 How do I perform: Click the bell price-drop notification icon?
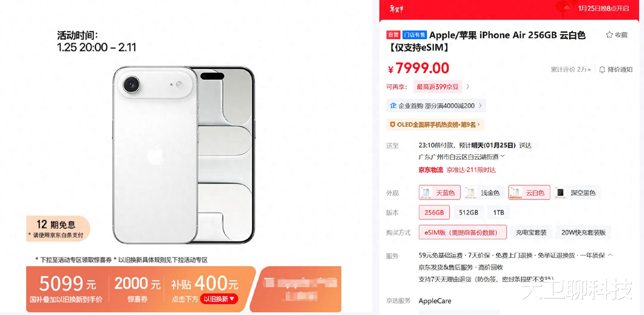(602, 70)
